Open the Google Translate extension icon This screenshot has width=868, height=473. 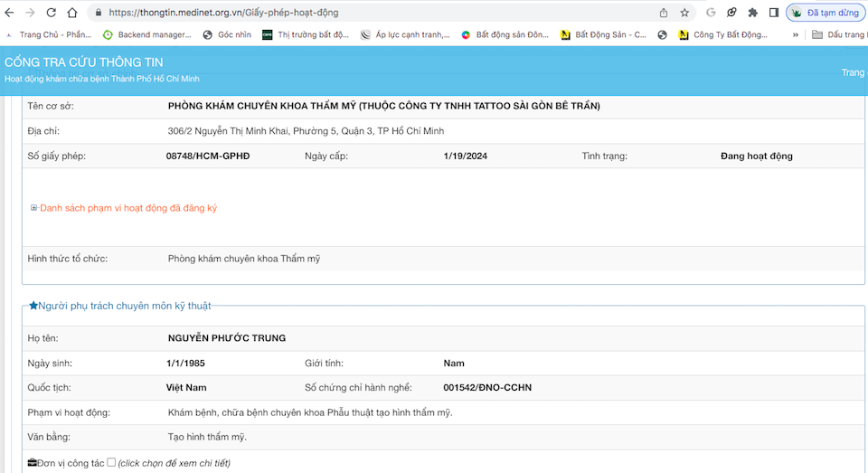711,12
